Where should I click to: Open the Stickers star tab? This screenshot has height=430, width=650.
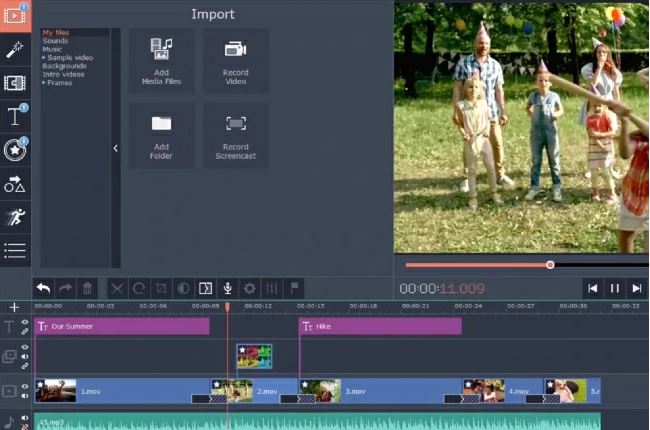15,150
